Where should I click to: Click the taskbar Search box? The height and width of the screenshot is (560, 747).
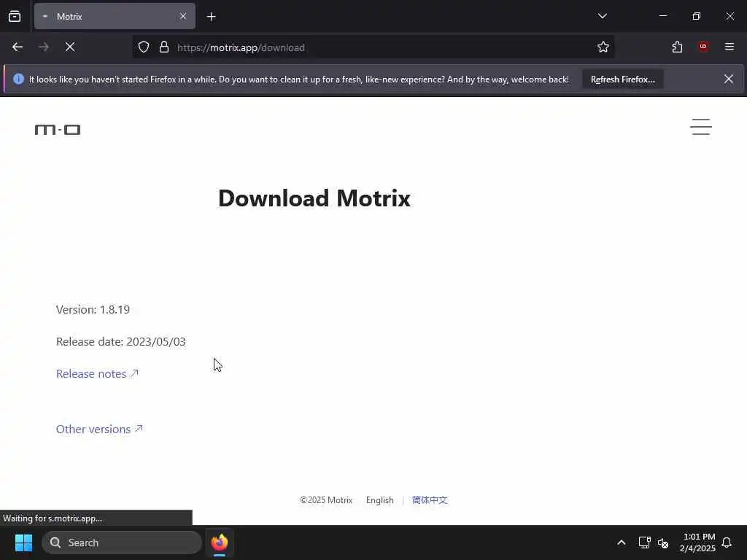tap(122, 542)
